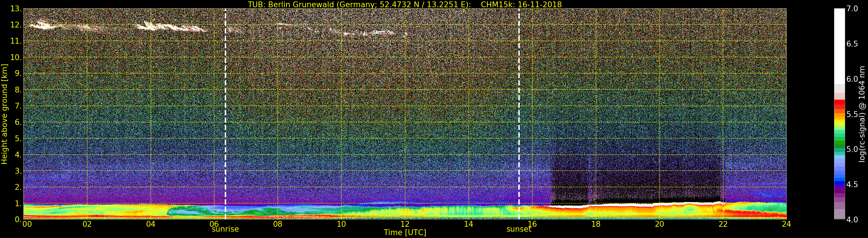This screenshot has width=868, height=238.
Task: Click the '14' tick on the time axis
Action: (x=469, y=224)
